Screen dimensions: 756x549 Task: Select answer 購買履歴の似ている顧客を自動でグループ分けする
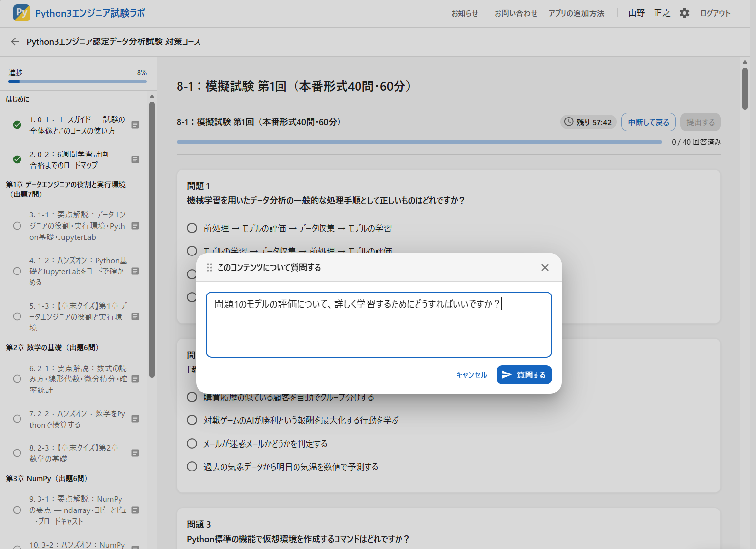(192, 397)
